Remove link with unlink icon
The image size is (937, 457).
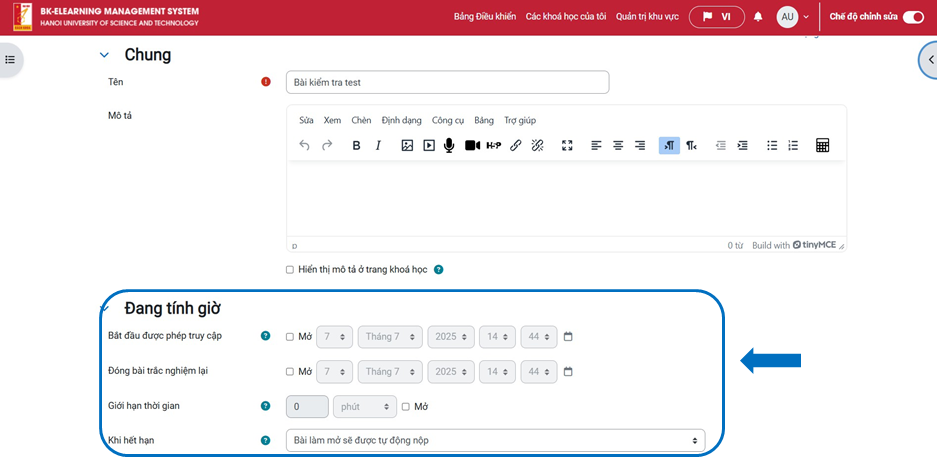pyautogui.click(x=537, y=145)
